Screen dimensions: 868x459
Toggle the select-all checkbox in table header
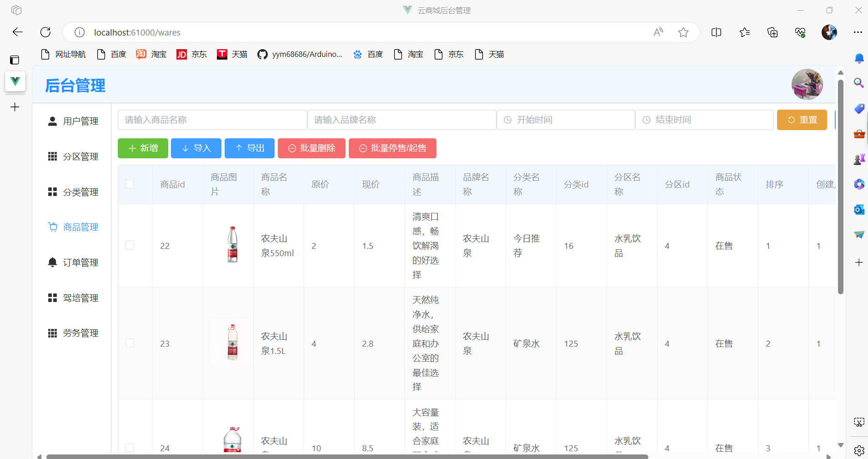[x=130, y=184]
